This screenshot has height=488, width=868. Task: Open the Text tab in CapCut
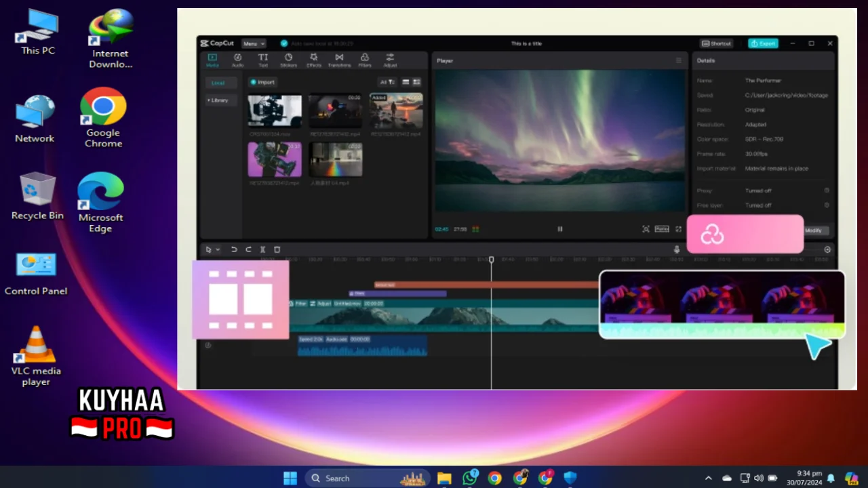[263, 60]
